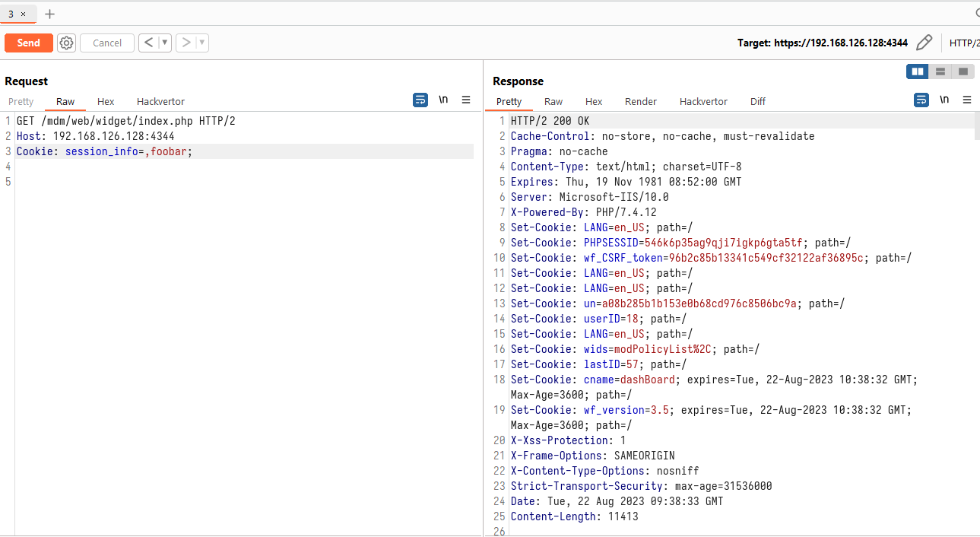Click the pencil icon to edit target
Image resolution: width=980 pixels, height=537 pixels.
924,43
